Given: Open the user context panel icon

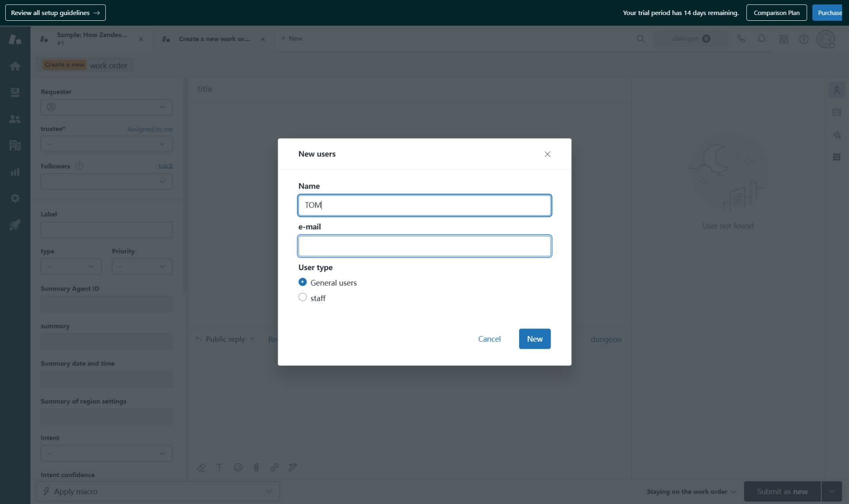Looking at the screenshot, I should pos(837,90).
